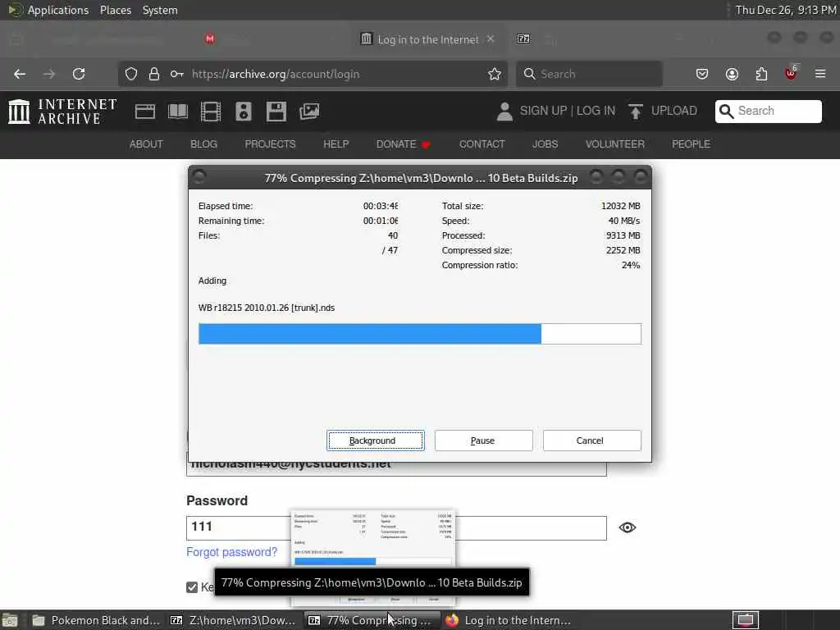Screen dimensions: 840x630
Task: Open the Pocket save icon
Action: (x=702, y=74)
